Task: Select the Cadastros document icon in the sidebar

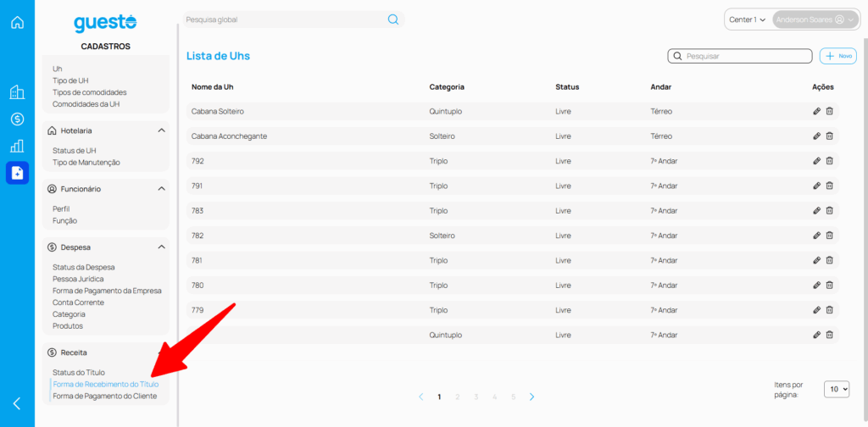Action: click(17, 173)
